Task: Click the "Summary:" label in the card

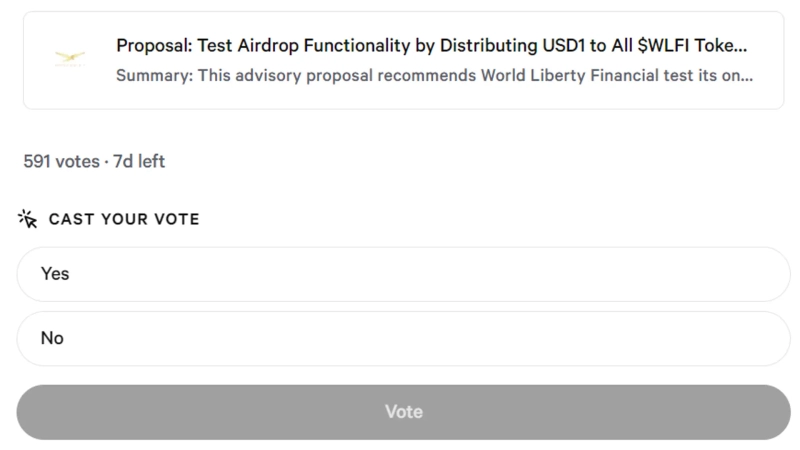Action: click(150, 75)
